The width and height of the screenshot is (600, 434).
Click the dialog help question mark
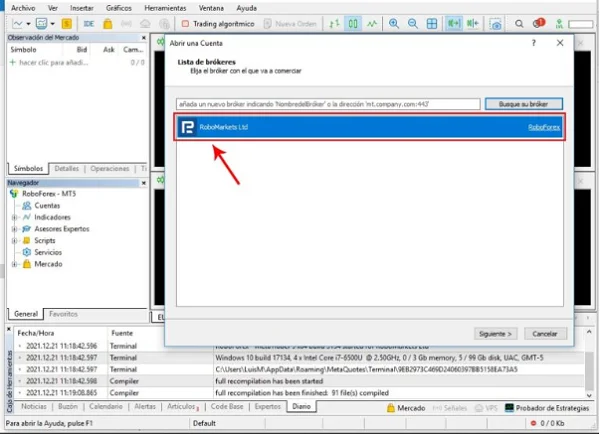coord(534,43)
